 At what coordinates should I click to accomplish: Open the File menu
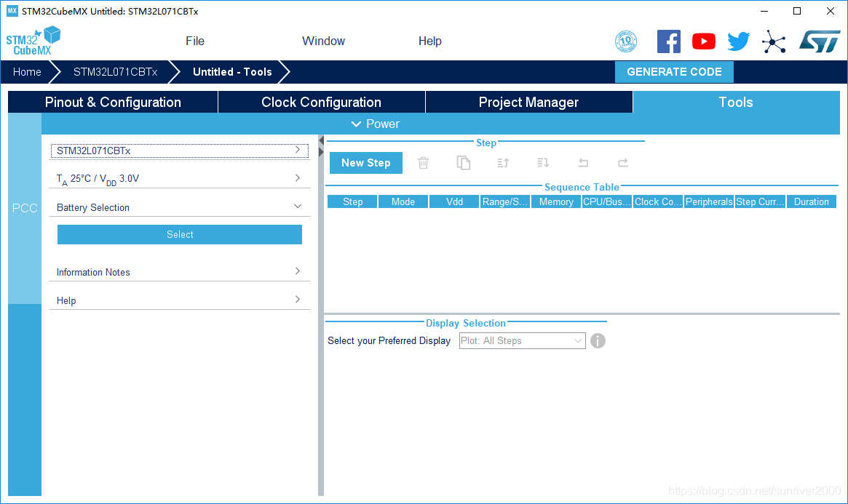(194, 41)
